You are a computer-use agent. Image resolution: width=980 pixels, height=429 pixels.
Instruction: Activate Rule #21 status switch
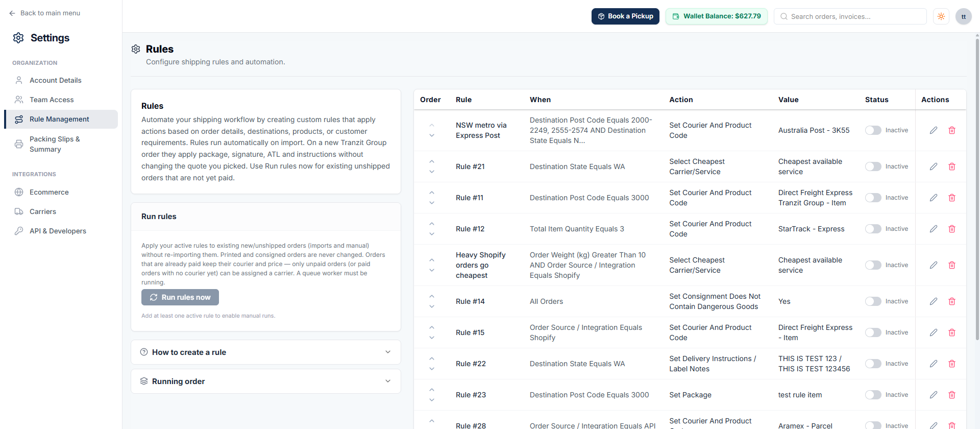[x=873, y=166]
